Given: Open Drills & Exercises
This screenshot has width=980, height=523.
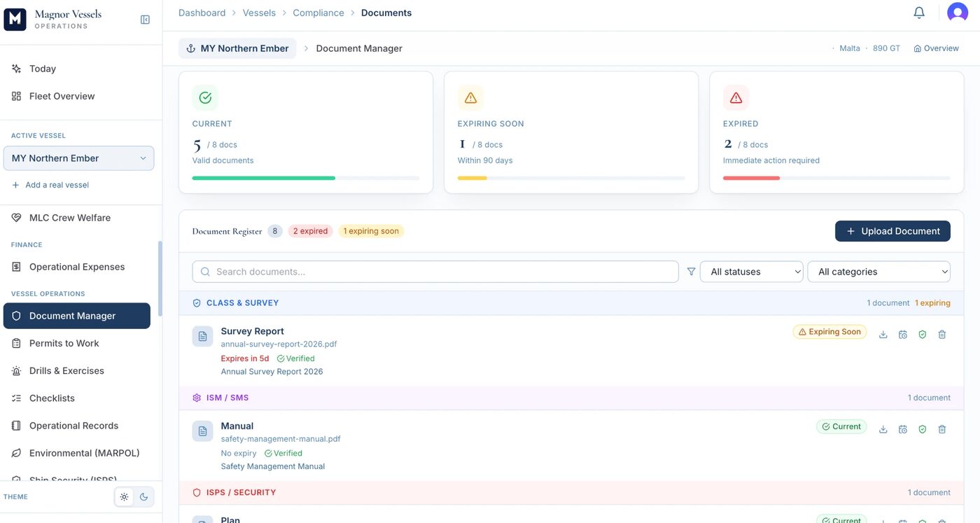Looking at the screenshot, I should [x=77, y=370].
